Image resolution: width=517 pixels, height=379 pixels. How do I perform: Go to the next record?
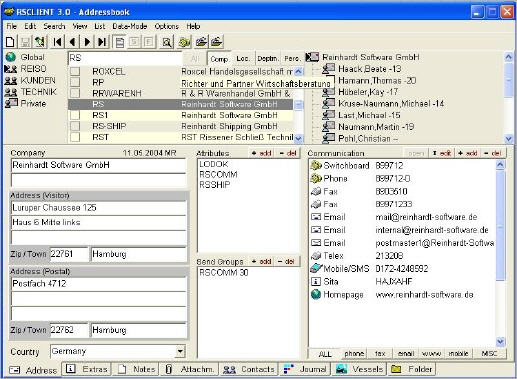coord(87,42)
